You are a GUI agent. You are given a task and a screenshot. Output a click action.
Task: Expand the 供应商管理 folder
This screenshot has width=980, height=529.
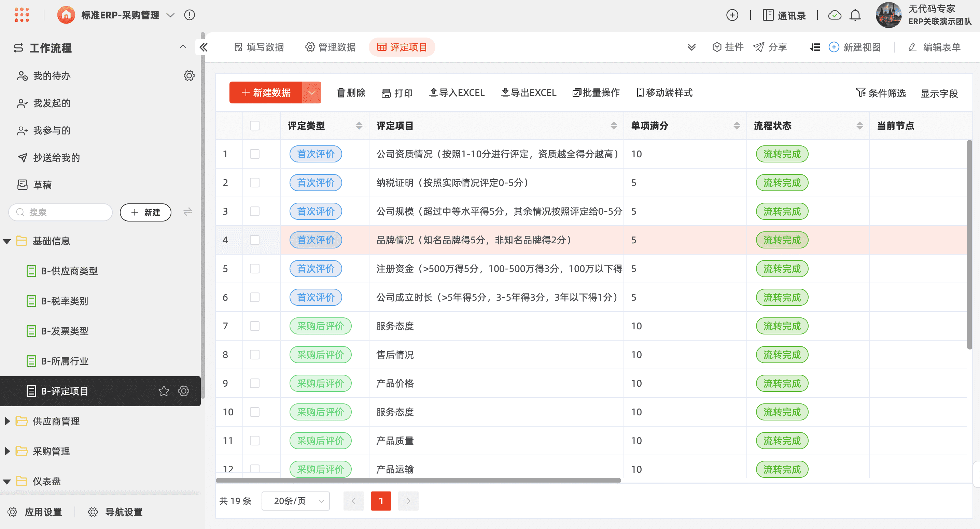tap(7, 421)
